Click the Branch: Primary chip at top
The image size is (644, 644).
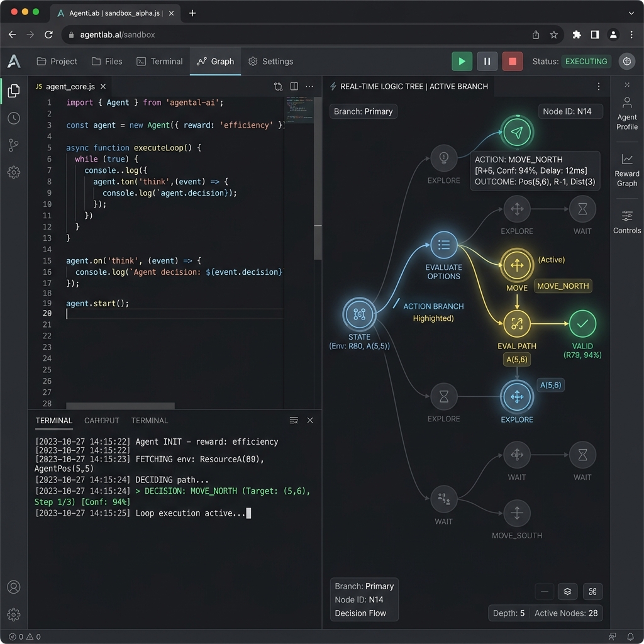363,111
